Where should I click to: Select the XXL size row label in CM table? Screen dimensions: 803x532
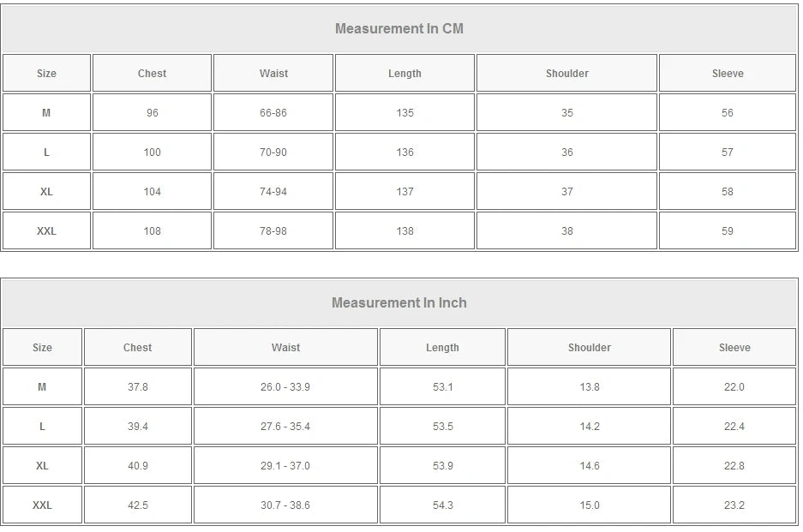tap(46, 231)
